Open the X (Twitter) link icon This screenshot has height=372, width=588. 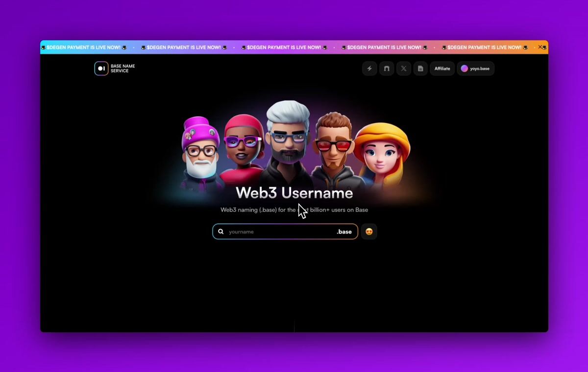(x=403, y=69)
